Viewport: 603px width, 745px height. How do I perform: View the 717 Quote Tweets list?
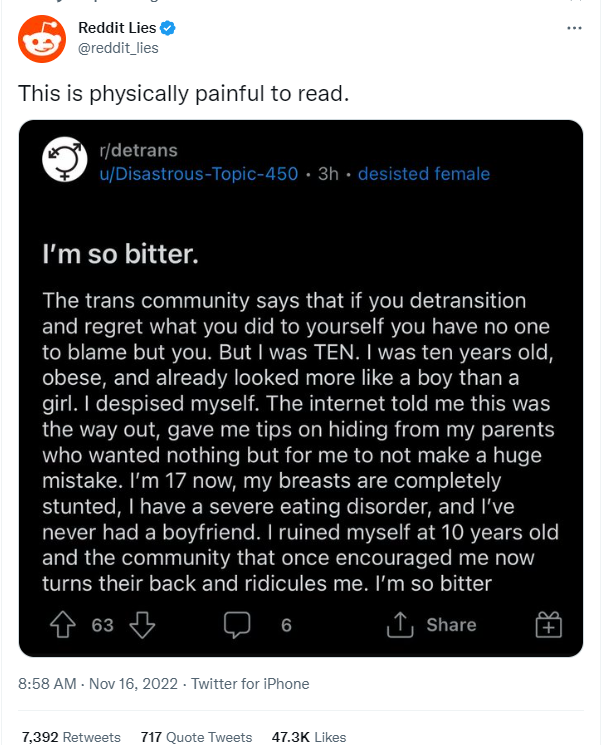195,737
